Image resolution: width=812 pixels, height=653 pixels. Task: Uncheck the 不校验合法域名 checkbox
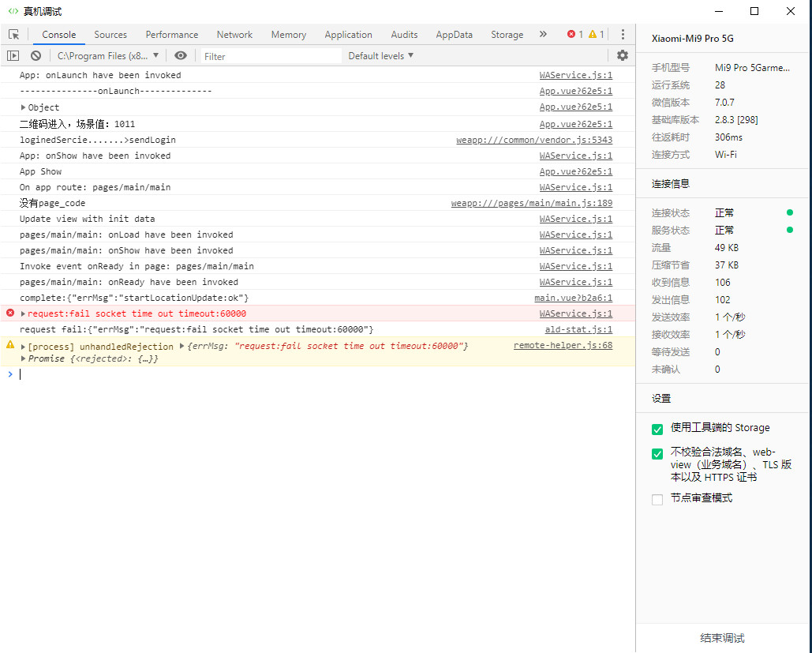pos(657,454)
